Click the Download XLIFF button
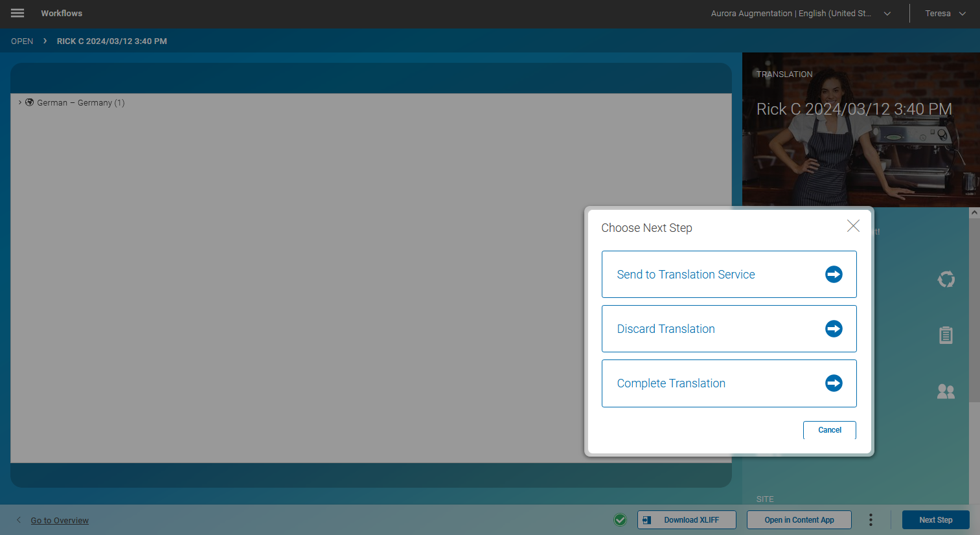Viewport: 980px width, 535px height. pyautogui.click(x=687, y=519)
